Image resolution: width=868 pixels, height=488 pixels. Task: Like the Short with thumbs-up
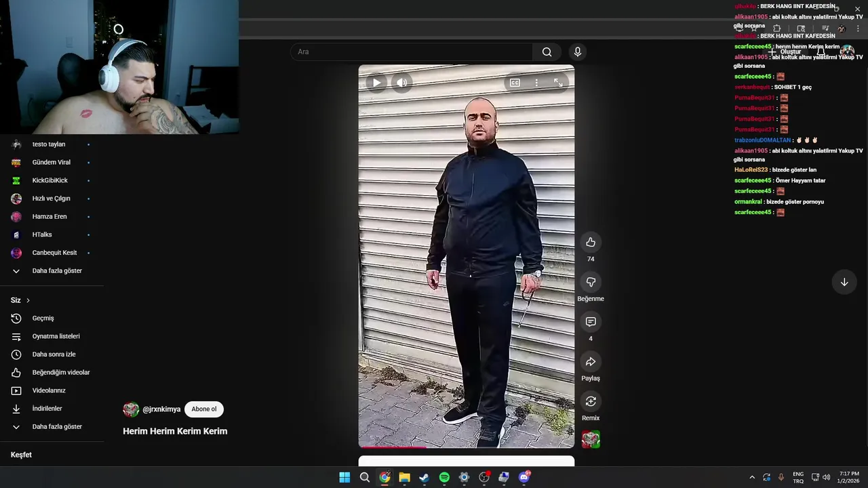(x=591, y=242)
